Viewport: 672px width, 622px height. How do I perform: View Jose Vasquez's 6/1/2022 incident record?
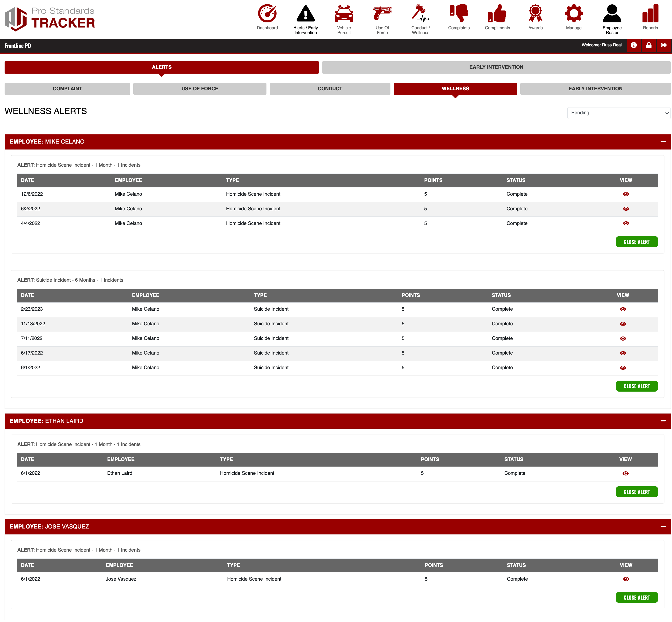(x=626, y=579)
